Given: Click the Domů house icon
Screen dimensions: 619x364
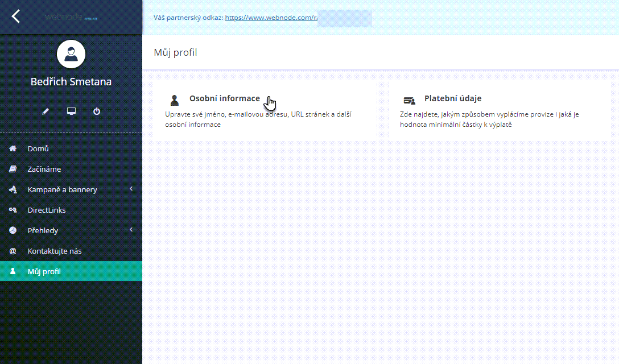Looking at the screenshot, I should [x=13, y=148].
